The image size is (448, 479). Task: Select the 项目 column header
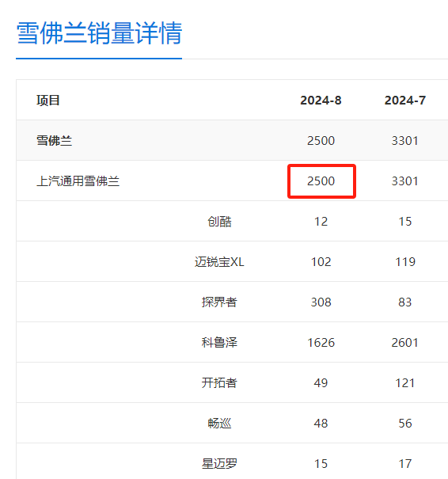(48, 101)
